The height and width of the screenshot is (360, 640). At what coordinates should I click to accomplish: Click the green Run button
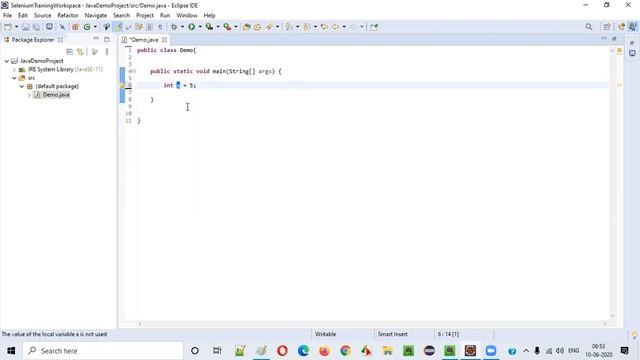[x=191, y=27]
